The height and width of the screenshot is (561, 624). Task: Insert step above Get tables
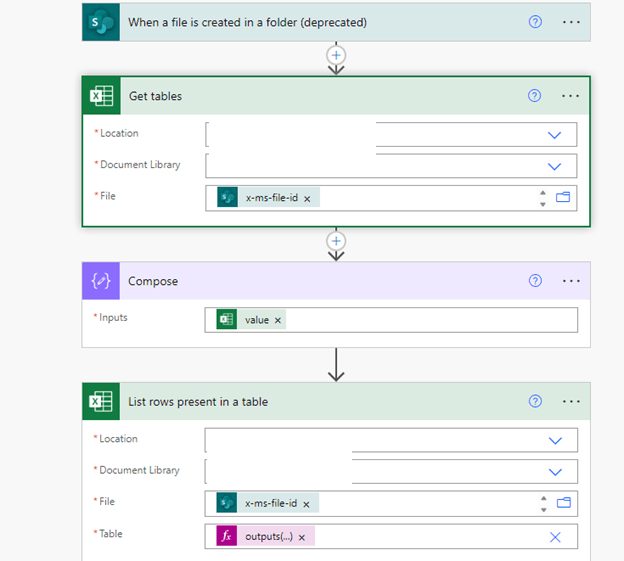(x=336, y=55)
